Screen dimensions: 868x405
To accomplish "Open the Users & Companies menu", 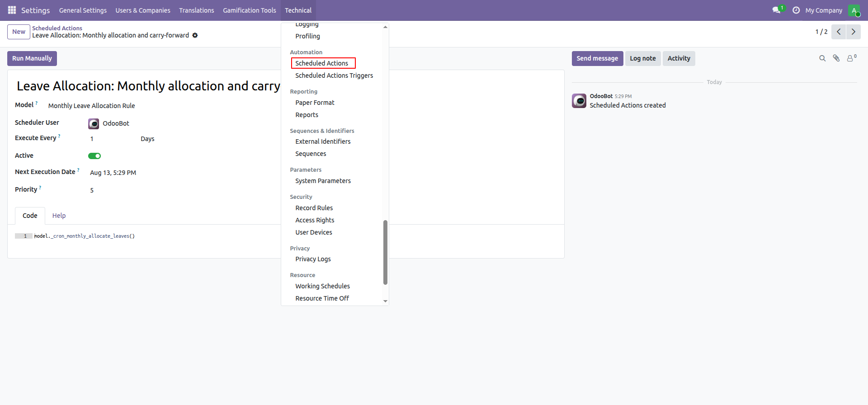I will point(143,10).
